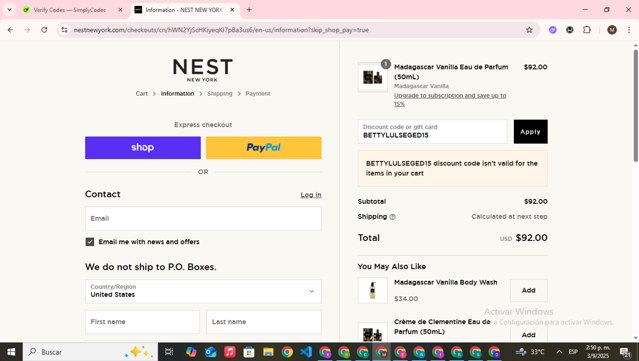
Task: Click the browser back arrow
Action: click(x=11, y=30)
